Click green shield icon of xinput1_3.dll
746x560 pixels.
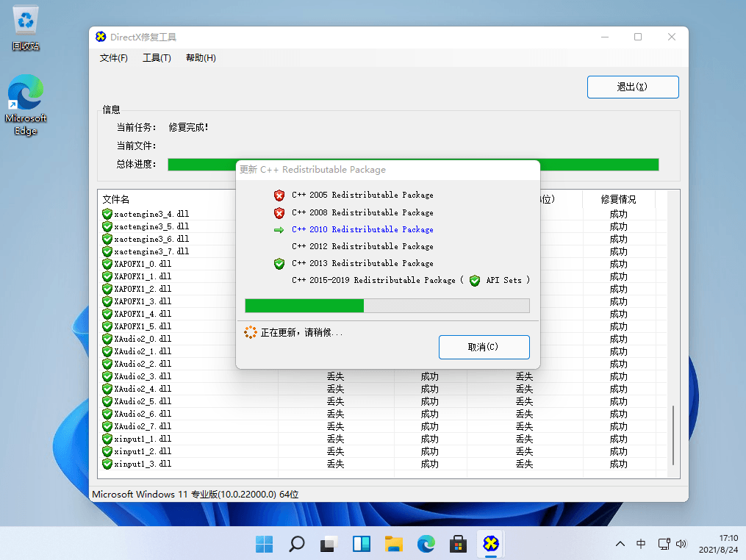107,464
